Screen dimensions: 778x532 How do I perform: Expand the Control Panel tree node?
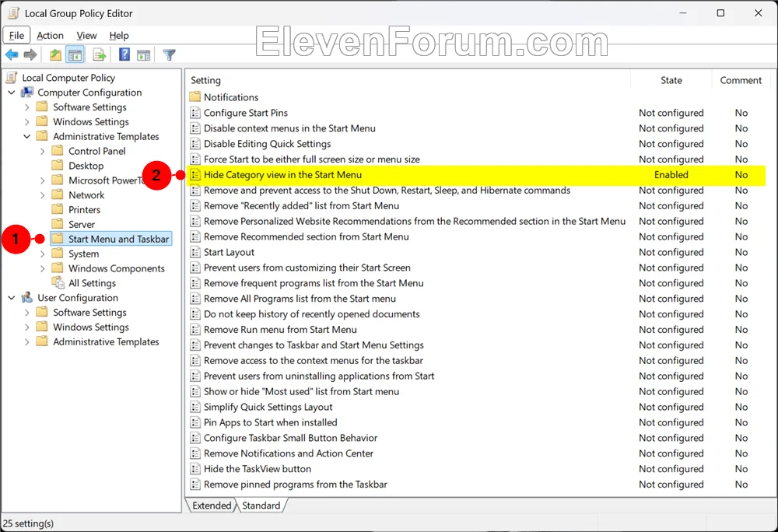coord(42,151)
